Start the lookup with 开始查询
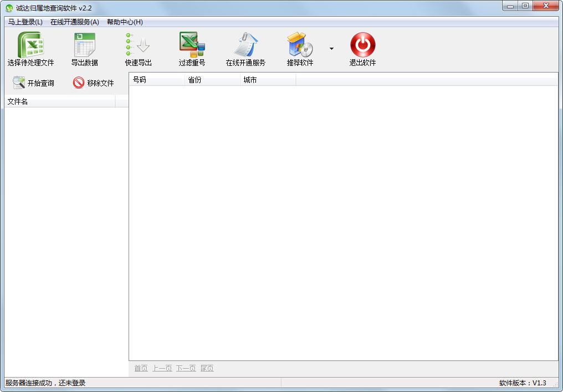 [x=34, y=83]
